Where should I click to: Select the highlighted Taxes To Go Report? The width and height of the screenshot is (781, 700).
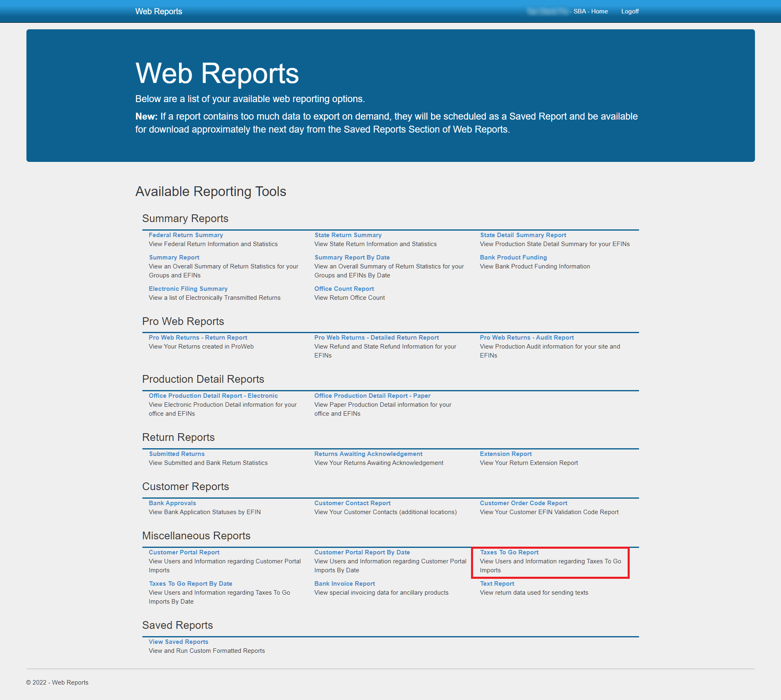click(x=509, y=552)
